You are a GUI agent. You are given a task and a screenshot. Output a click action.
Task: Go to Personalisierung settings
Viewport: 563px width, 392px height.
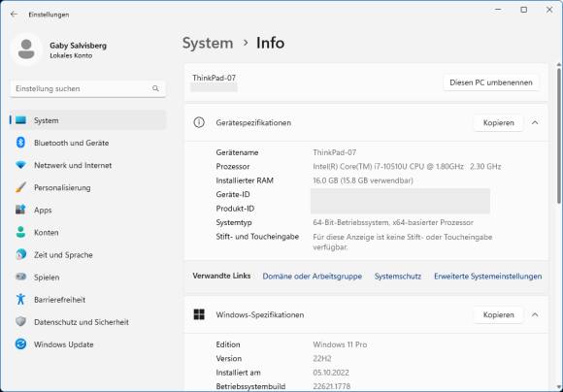88,187
